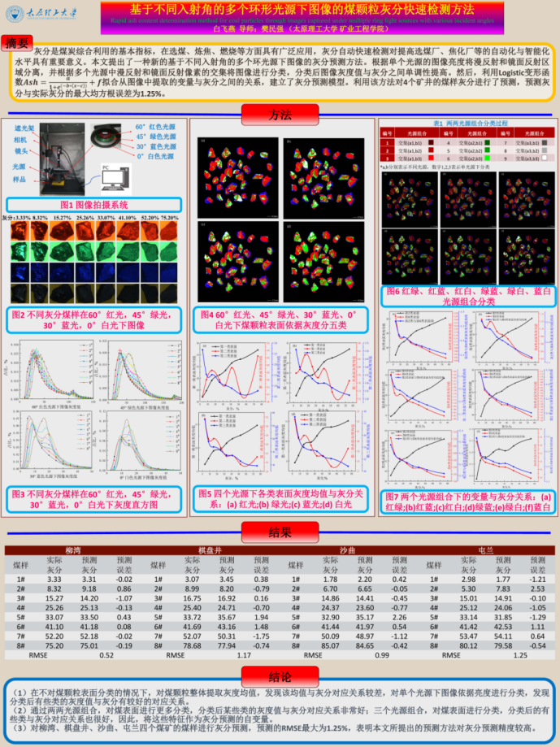Viewport: 560px width, 747px height.
Task: Select the 图7 caption at bottom right
Action: pos(467,502)
